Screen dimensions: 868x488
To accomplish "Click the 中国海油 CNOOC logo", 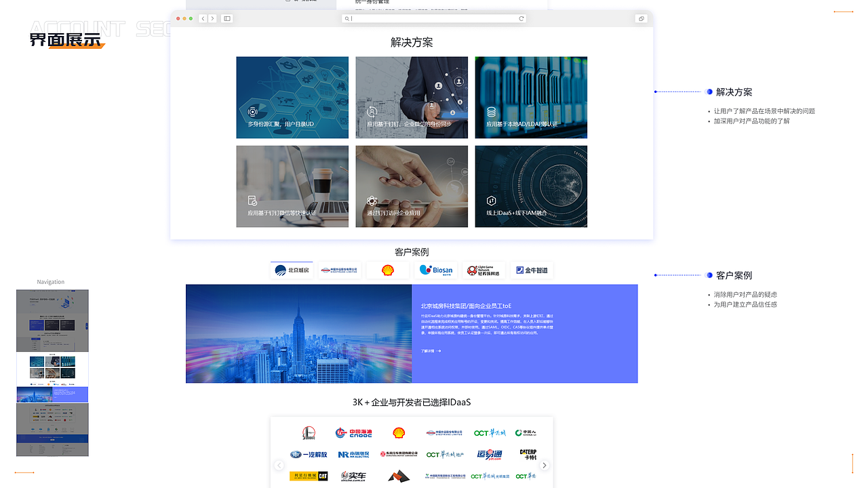I will tap(353, 432).
